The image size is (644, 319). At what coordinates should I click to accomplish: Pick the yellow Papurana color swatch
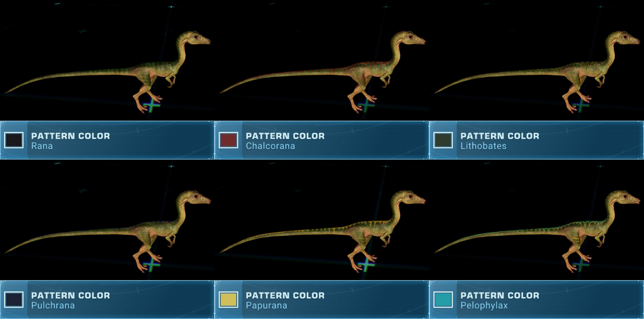pos(228,300)
